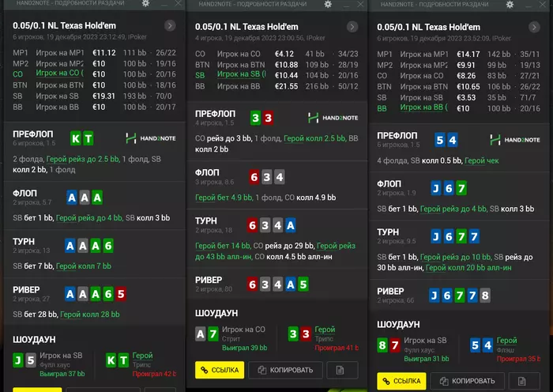The width and height of the screenshot is (553, 392).
Task: Click yellow ССЫЛКА button in right window
Action: pyautogui.click(x=401, y=382)
